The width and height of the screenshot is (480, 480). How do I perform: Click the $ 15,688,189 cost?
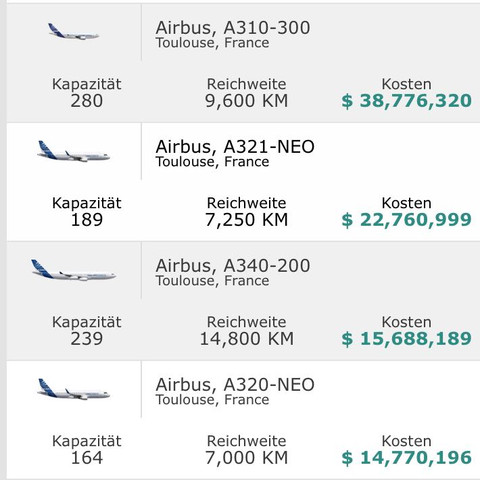pos(406,339)
